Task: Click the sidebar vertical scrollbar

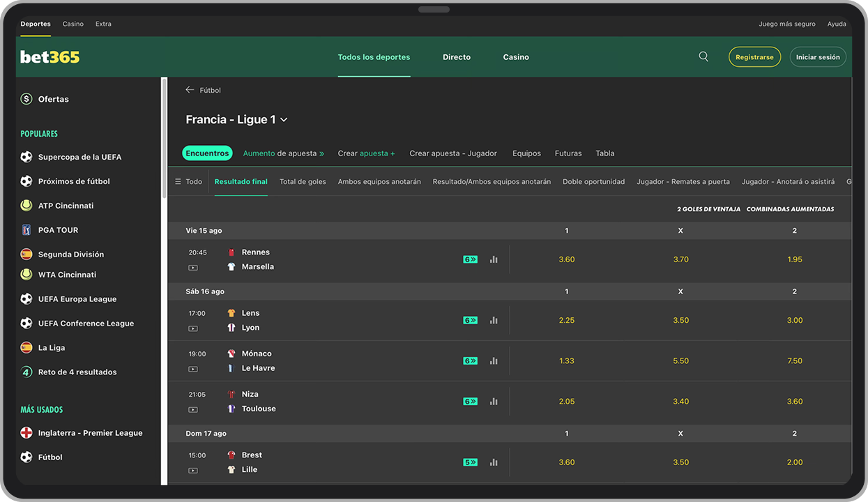Action: coord(165,139)
